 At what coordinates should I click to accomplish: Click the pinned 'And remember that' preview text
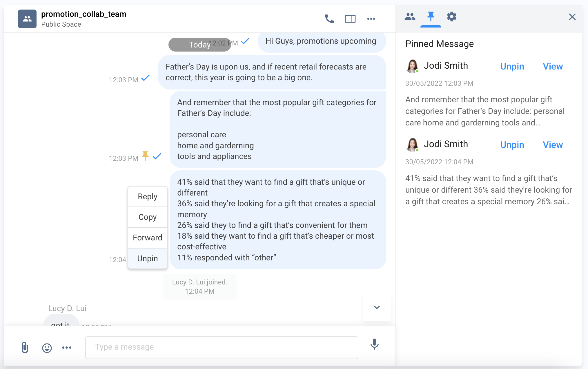click(485, 111)
